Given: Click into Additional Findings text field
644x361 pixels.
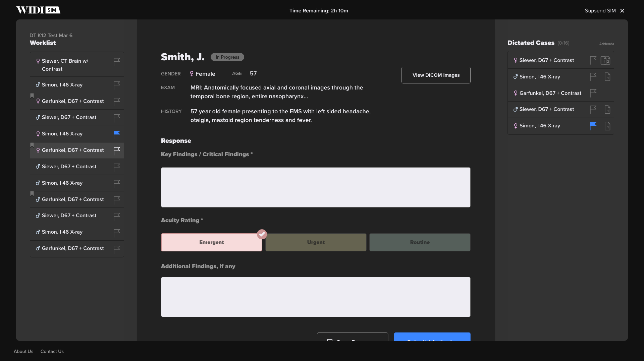Looking at the screenshot, I should click(x=315, y=297).
